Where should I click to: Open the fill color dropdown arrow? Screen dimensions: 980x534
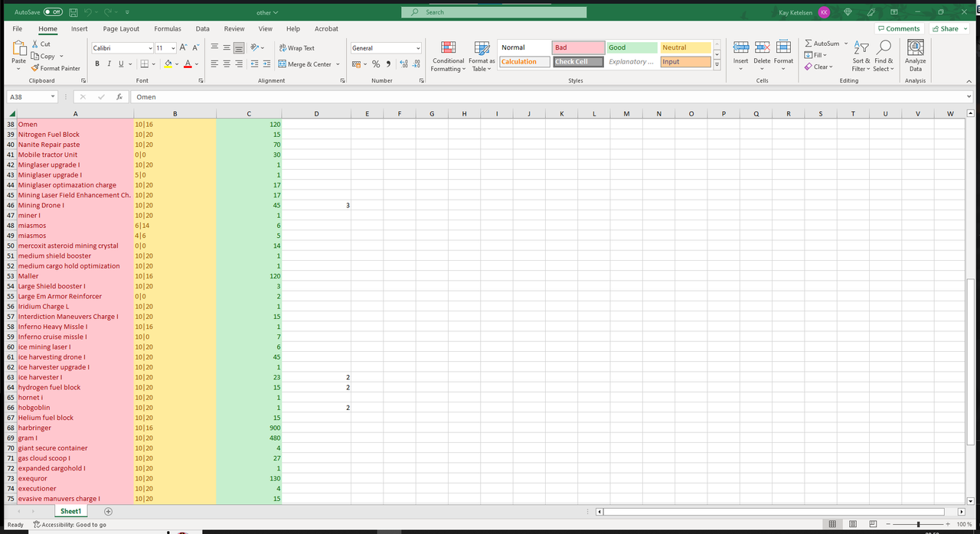[177, 64]
